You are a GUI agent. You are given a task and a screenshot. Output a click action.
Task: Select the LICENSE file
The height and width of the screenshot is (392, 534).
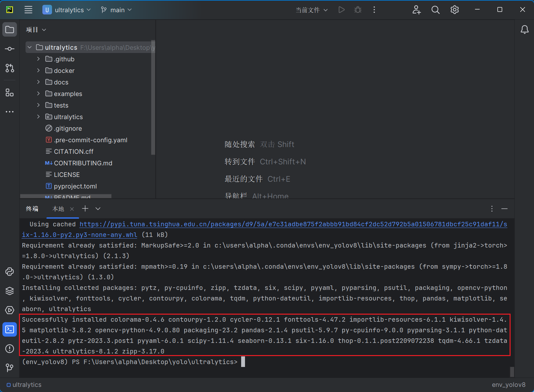[x=62, y=175]
